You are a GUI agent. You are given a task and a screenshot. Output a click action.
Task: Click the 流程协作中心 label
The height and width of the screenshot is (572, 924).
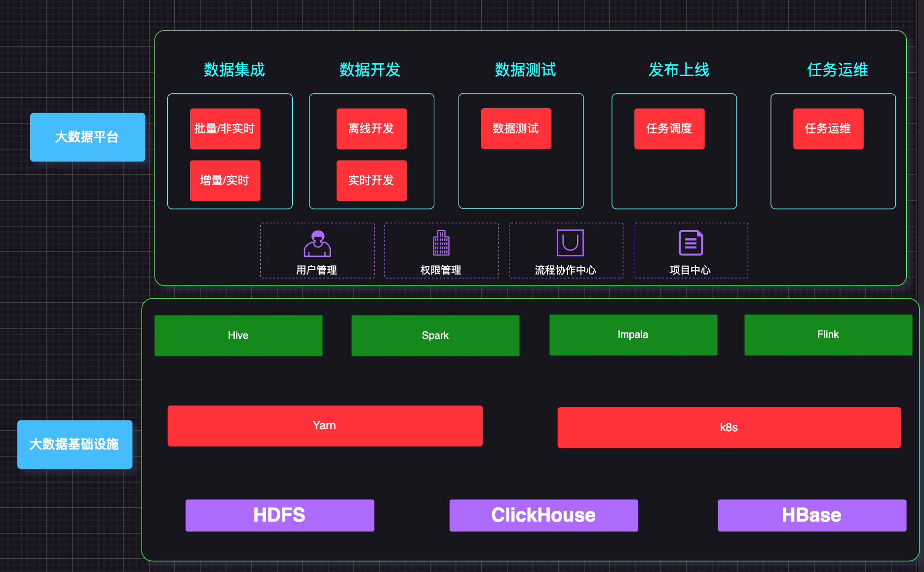tap(566, 270)
